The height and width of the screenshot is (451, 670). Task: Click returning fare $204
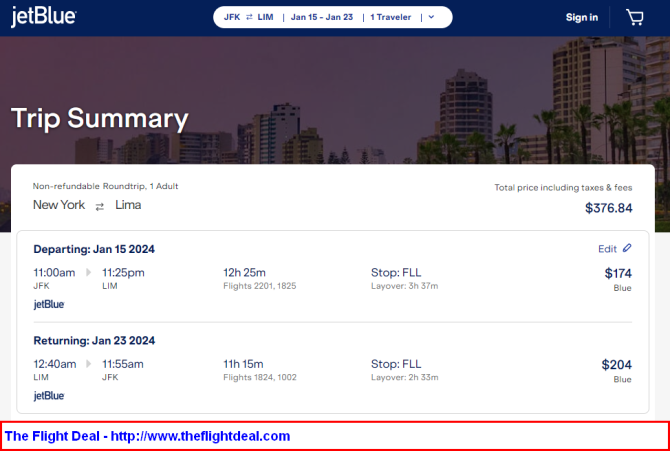point(617,365)
